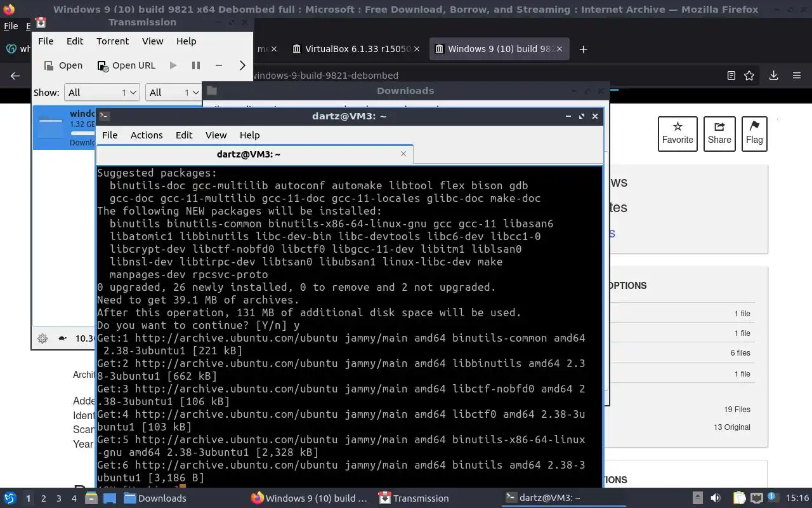Open Firefox downloads panel
Viewport: 812px width, 508px height.
pos(773,76)
